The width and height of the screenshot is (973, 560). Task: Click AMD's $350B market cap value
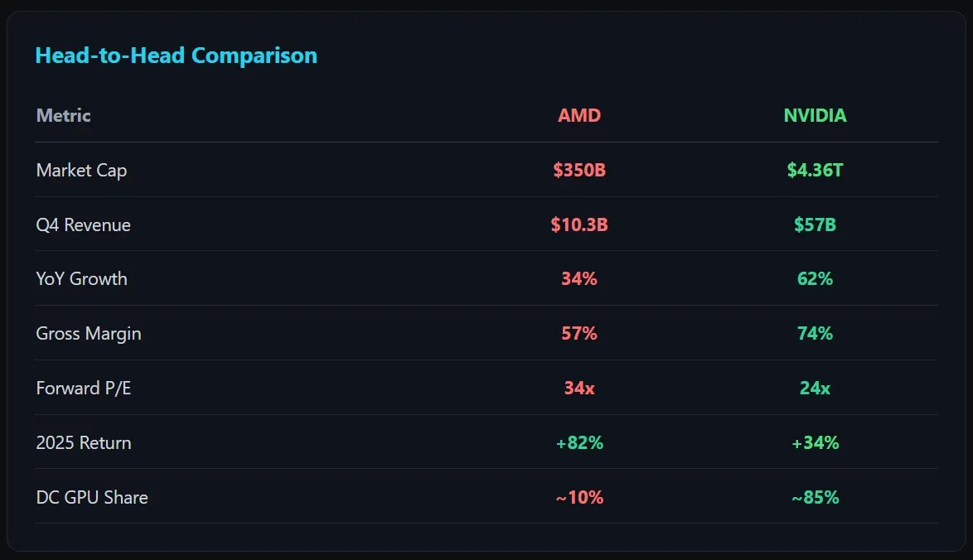tap(579, 170)
